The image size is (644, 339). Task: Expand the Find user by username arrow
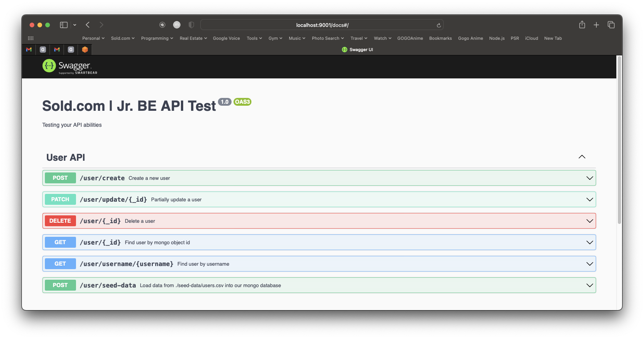pos(590,264)
